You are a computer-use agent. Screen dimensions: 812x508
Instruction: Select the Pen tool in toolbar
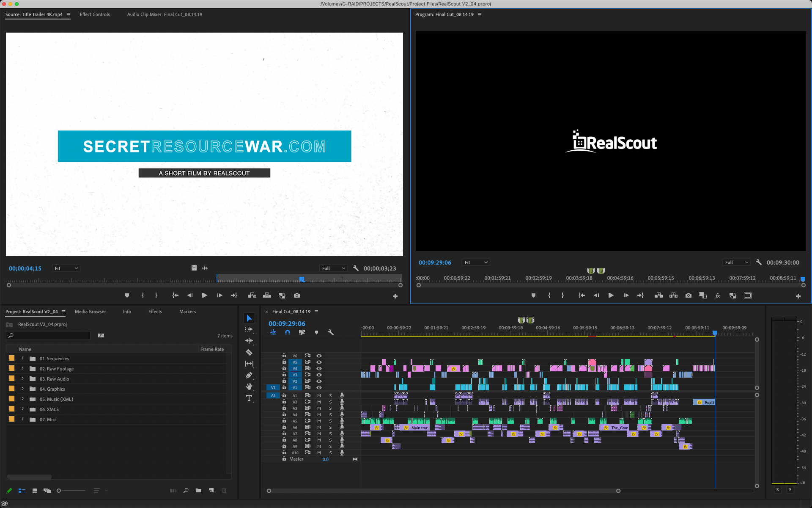click(249, 375)
